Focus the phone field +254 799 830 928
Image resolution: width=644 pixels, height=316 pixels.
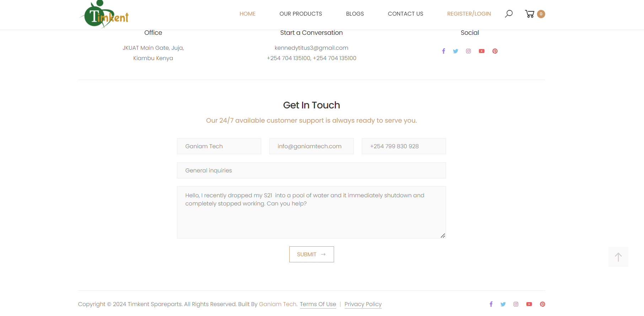click(404, 146)
